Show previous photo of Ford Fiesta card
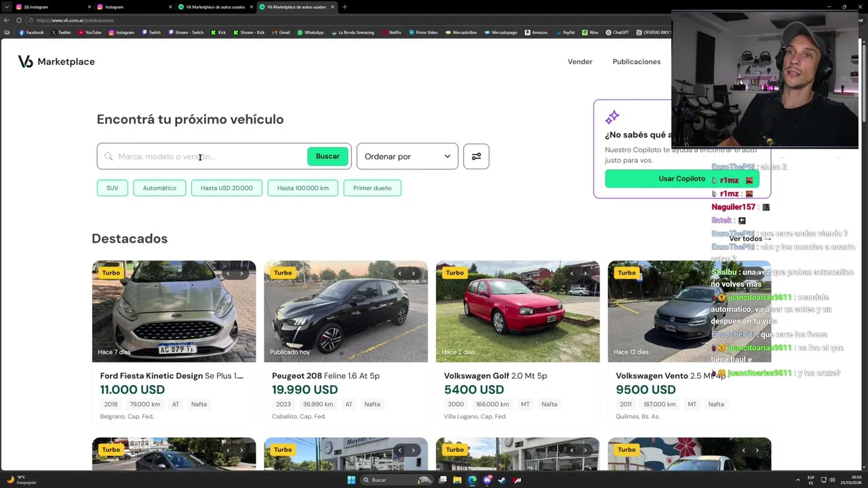Viewport: 868px width, 488px height. pyautogui.click(x=228, y=273)
